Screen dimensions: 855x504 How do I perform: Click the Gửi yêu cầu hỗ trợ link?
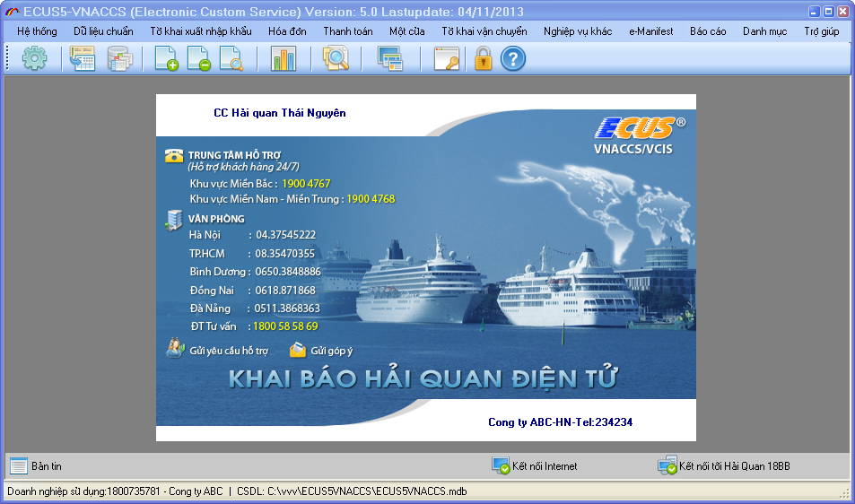tap(228, 351)
